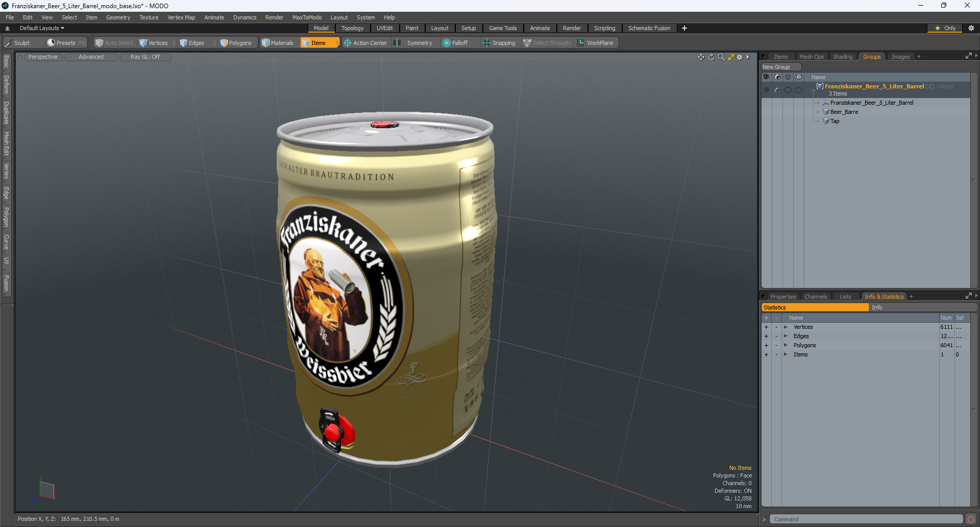
Task: Expand the Vertices statistics row
Action: 786,327
